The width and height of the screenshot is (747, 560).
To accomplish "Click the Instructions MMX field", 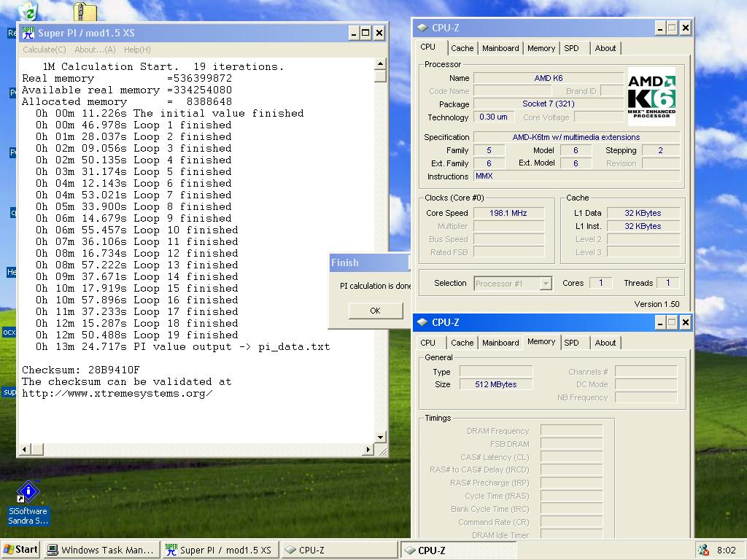I will point(576,176).
